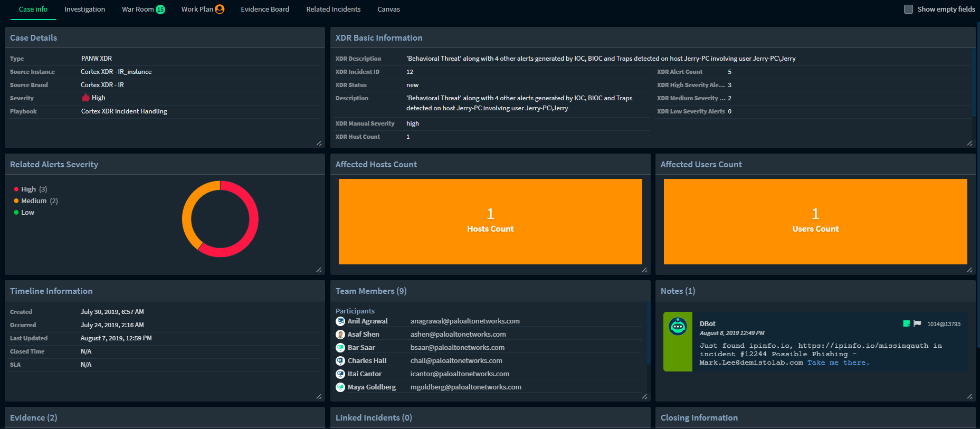Click Bar Saar's avatar icon
This screenshot has width=980, height=429.
click(x=340, y=347)
